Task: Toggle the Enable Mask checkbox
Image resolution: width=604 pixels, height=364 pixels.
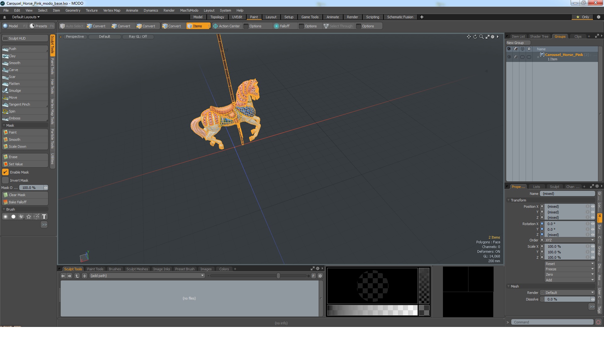Action: click(x=5, y=172)
